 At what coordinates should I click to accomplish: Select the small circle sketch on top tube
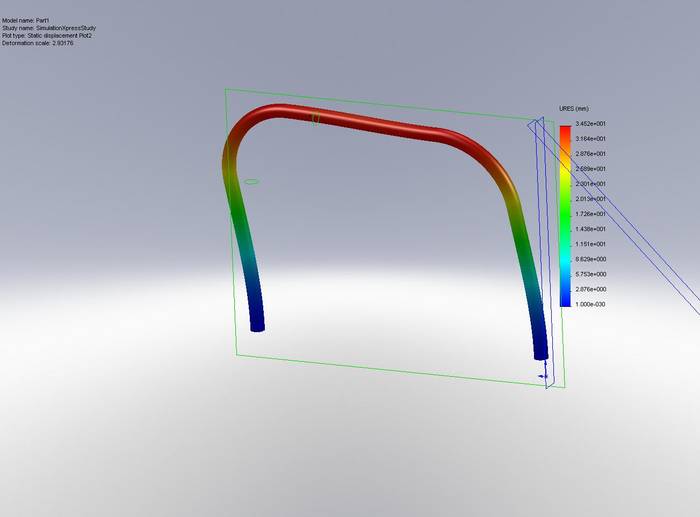coord(316,118)
